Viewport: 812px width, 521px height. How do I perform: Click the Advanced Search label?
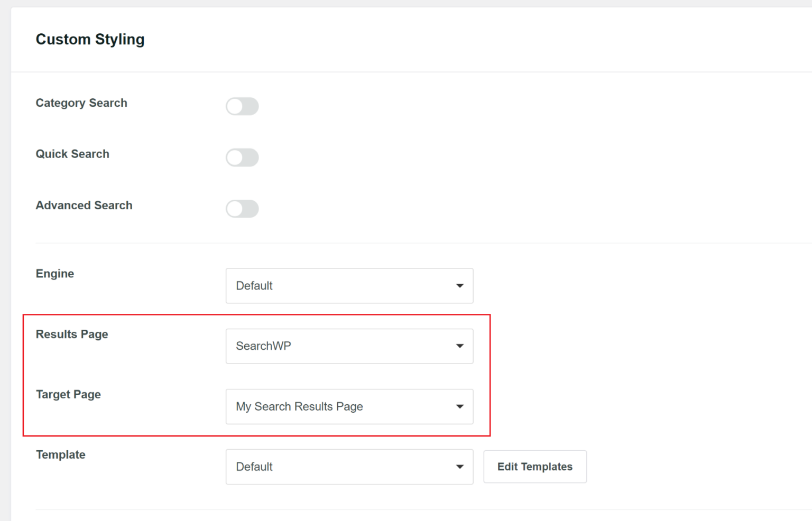pyautogui.click(x=84, y=205)
